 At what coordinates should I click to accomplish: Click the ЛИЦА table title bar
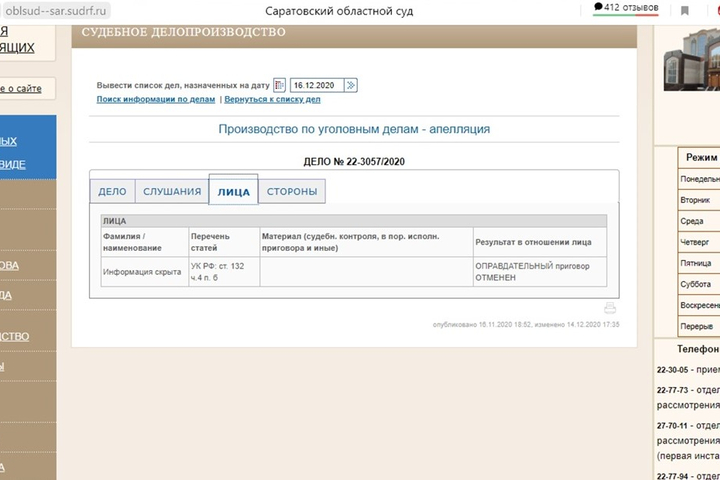354,221
